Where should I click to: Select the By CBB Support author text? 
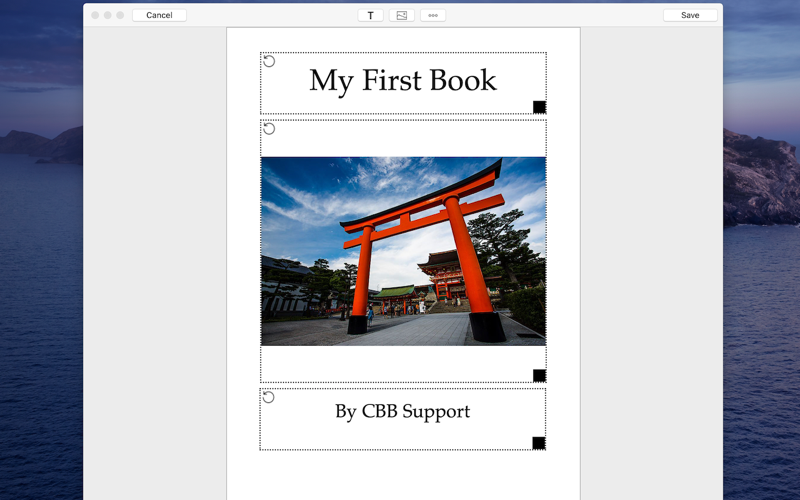pos(403,411)
